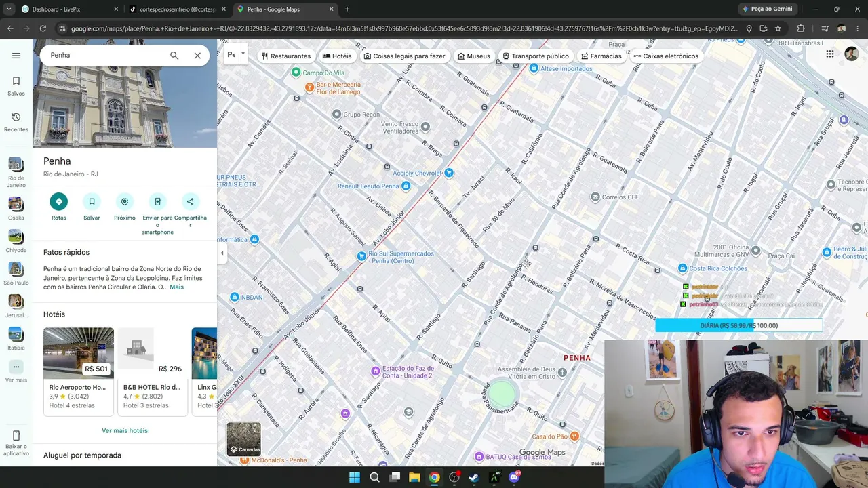
Task: Collapse the side panel with the arrow
Action: pyautogui.click(x=222, y=253)
